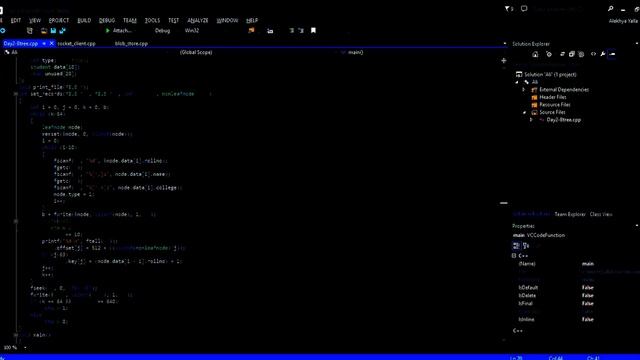Screen dimensions: 640x360
Task: Click the bookmark icon in the toolbar
Action: point(313,30)
